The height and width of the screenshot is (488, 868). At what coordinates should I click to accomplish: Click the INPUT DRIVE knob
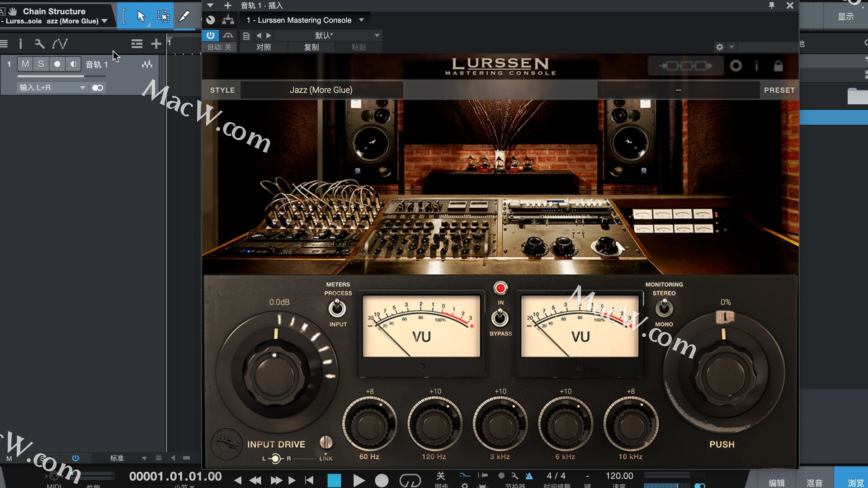(275, 375)
